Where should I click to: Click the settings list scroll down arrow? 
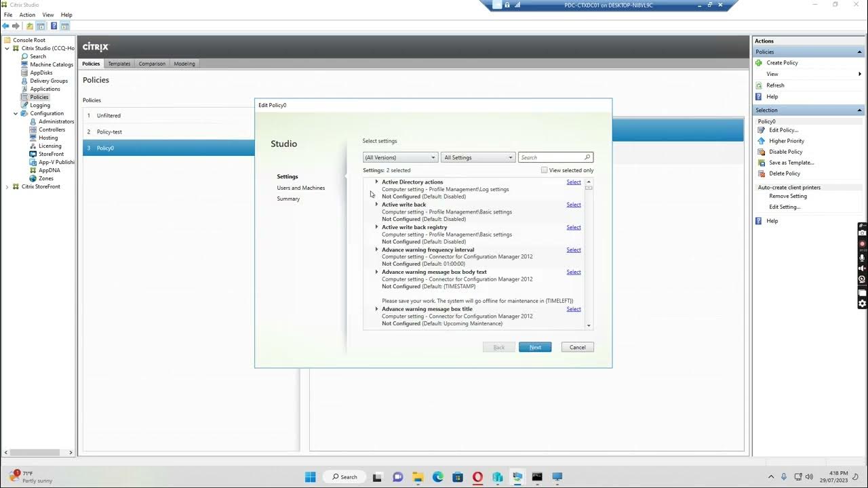tap(589, 325)
